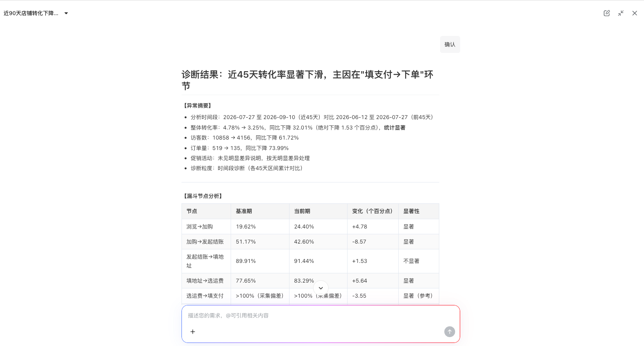Select the 填地址→选运费 row label
The image size is (644, 346).
(205, 281)
